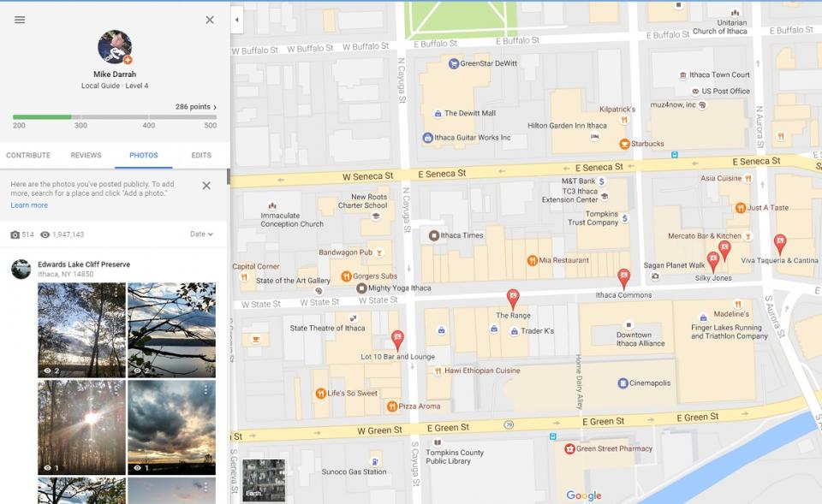Click the Immaculate Conception Church icon
The width and height of the screenshot is (822, 504).
click(x=272, y=206)
